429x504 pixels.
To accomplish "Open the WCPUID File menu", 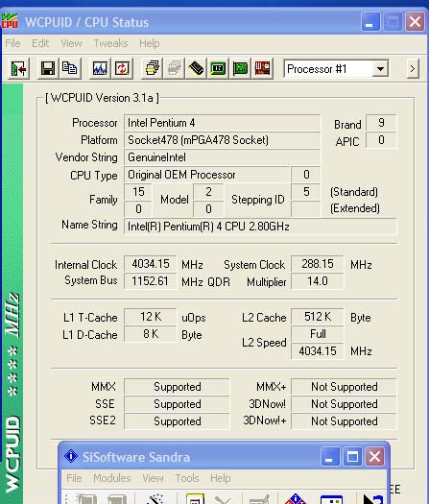I will [12, 43].
